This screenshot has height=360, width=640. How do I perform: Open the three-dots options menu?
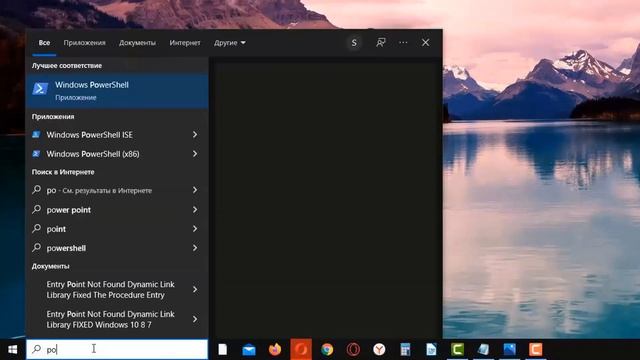(x=403, y=42)
